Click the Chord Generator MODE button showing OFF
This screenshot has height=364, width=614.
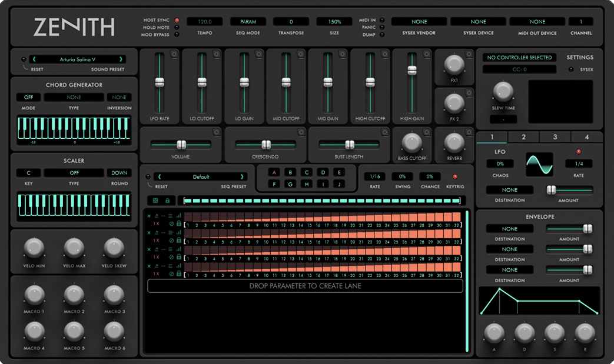click(28, 97)
